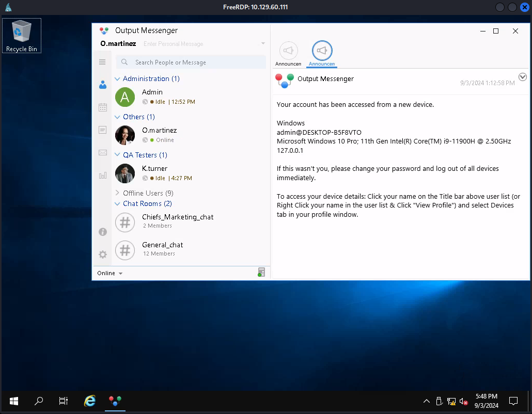
Task: Open the Recycle Bin desktop icon
Action: pos(22,36)
